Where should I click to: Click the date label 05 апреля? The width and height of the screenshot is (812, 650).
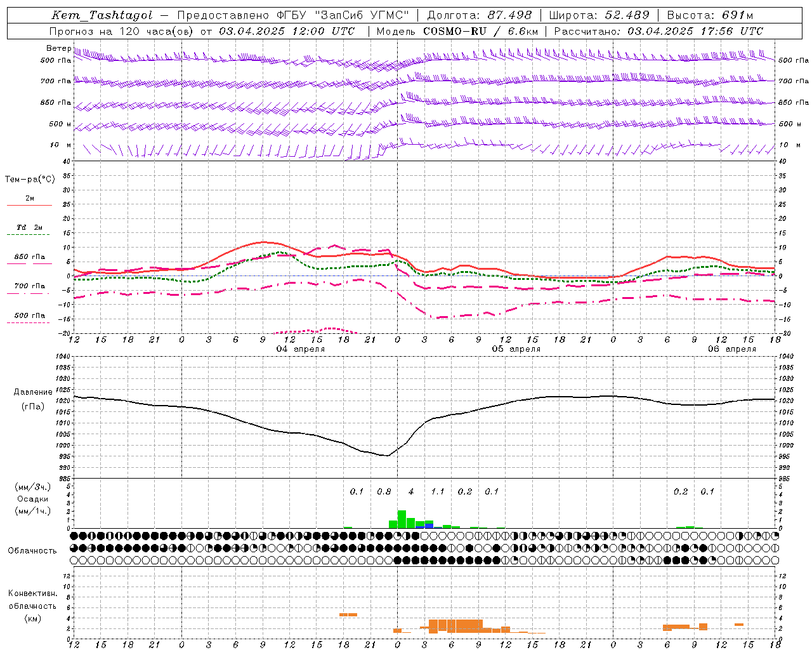516,349
